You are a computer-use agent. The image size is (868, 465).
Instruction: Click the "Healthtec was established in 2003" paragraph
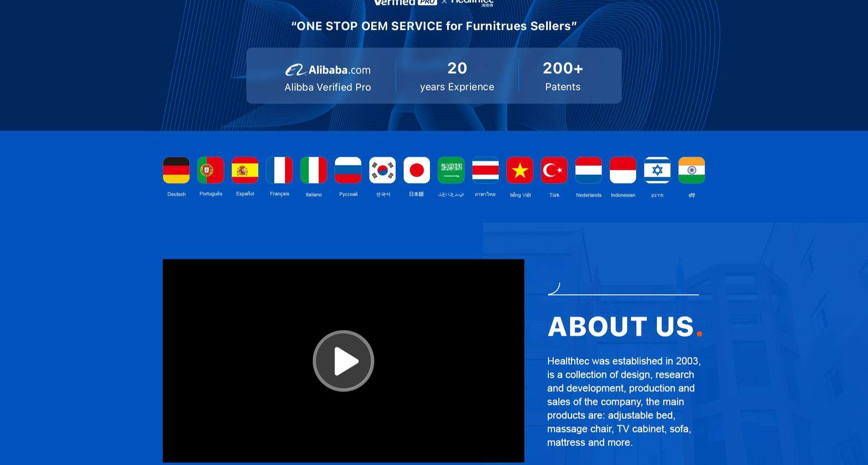point(624,402)
